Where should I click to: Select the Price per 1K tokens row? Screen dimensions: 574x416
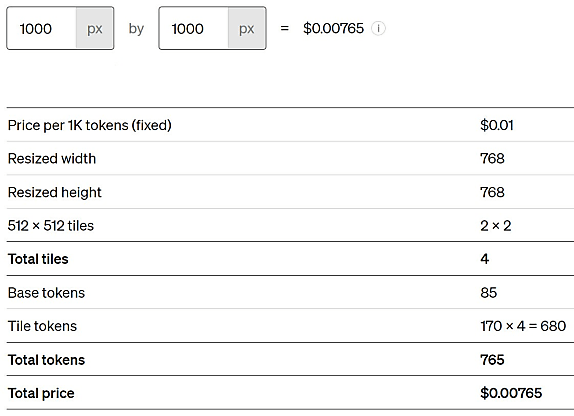(290, 125)
